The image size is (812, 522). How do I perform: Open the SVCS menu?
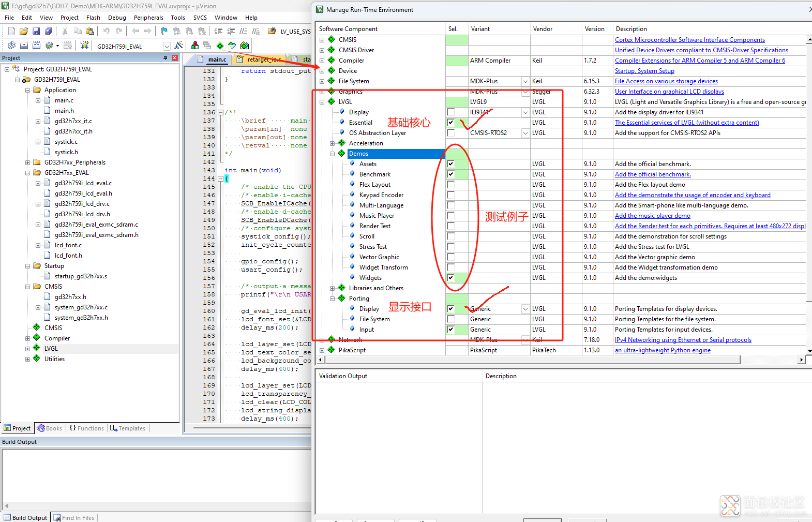click(200, 18)
